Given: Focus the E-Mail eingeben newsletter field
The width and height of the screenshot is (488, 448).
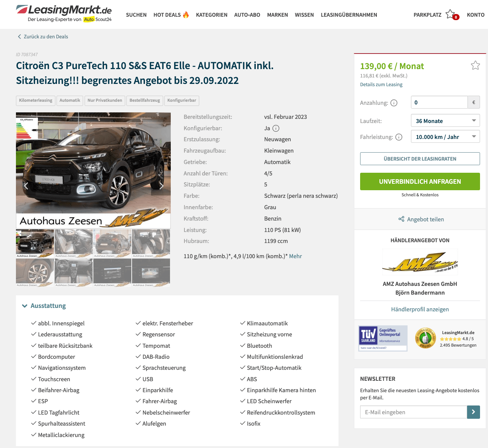Looking at the screenshot, I should (413, 412).
